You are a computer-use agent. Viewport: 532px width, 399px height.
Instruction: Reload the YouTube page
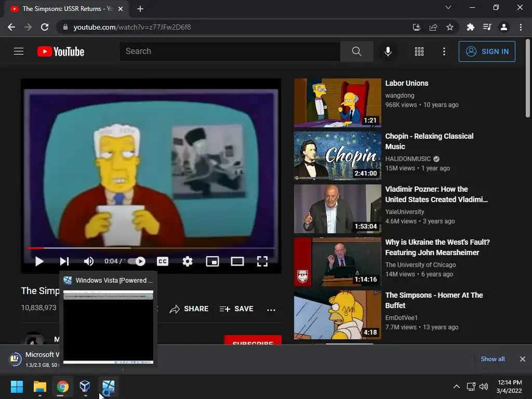pyautogui.click(x=45, y=27)
